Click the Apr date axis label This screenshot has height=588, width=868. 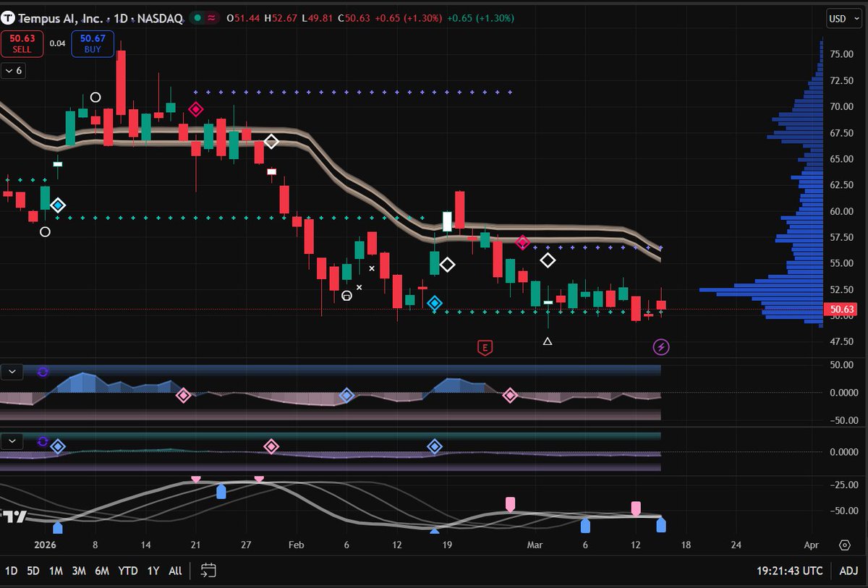(x=812, y=545)
